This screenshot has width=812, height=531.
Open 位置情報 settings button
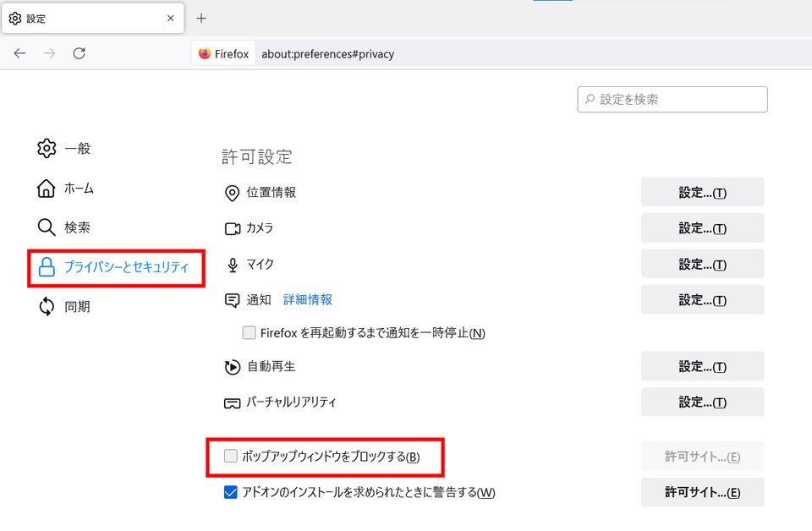(702, 192)
